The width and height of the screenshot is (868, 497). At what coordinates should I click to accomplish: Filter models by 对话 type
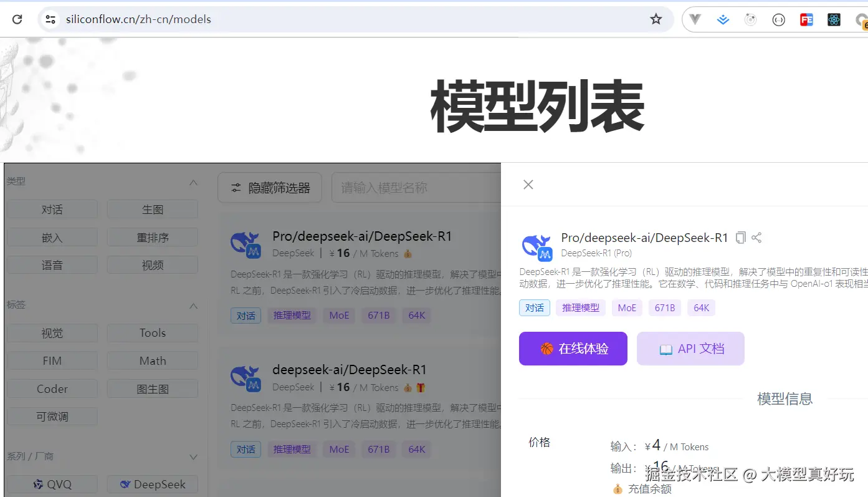[52, 210]
